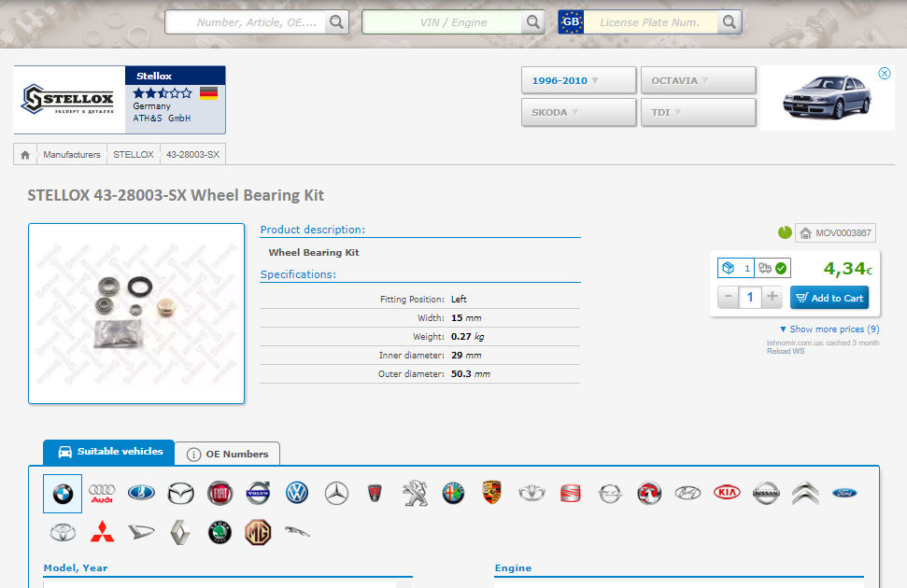Click the Add to Cart button
The height and width of the screenshot is (588, 907).
829,298
